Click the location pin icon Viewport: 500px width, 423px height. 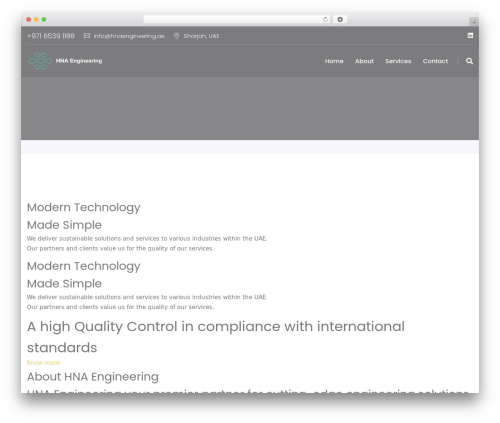177,36
